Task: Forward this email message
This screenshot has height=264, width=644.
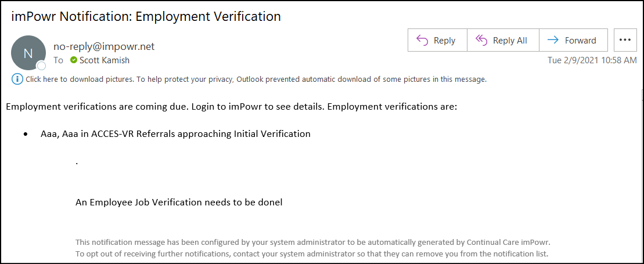Action: [573, 40]
